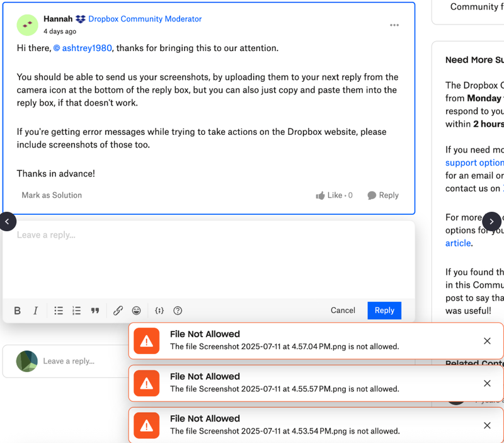504x443 pixels.
Task: Insert a hyperlink
Action: (118, 311)
